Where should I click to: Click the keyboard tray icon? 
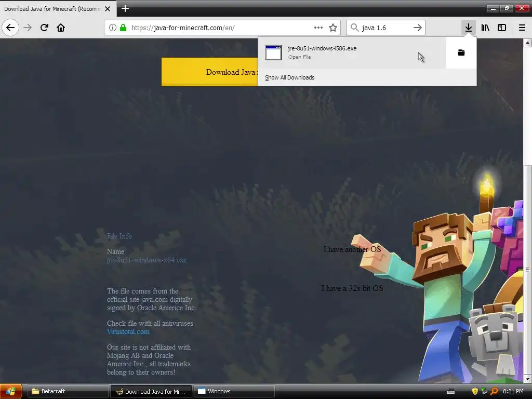pos(451,392)
